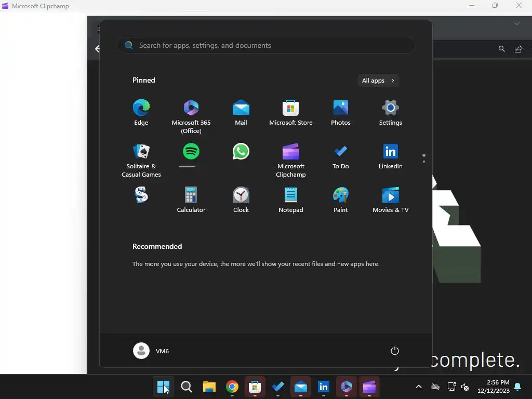This screenshot has width=532, height=399.
Task: Click the search icon in background window
Action: click(x=502, y=49)
